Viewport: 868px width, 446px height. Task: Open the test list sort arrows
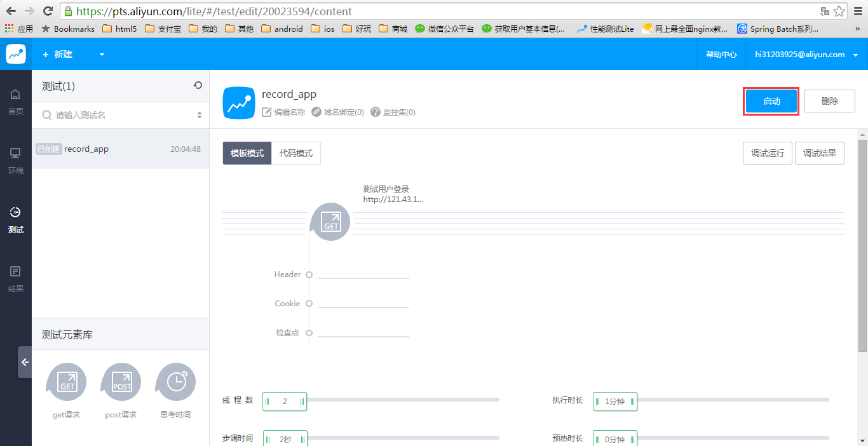pos(200,115)
